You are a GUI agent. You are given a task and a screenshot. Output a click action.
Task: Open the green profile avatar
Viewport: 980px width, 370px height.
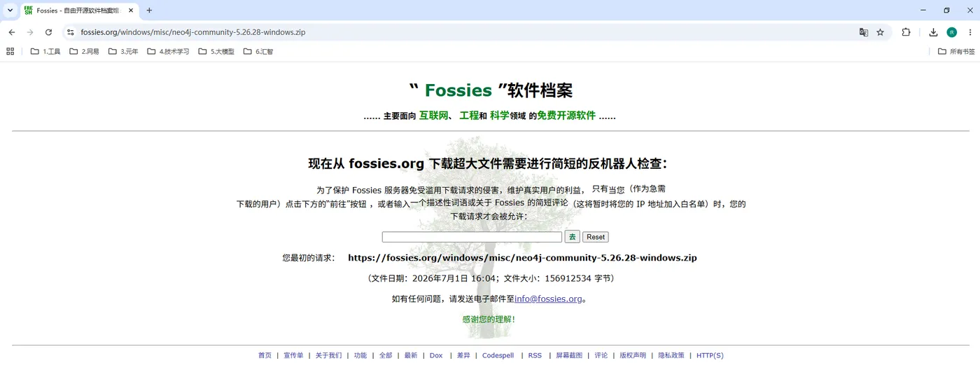pos(951,32)
